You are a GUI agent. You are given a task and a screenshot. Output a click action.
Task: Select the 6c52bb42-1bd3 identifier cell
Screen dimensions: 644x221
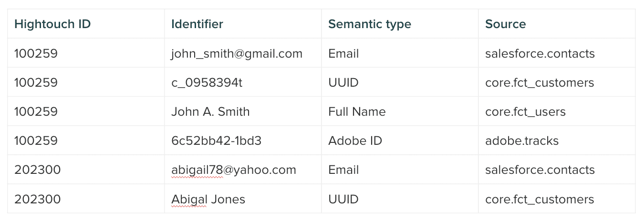(216, 141)
